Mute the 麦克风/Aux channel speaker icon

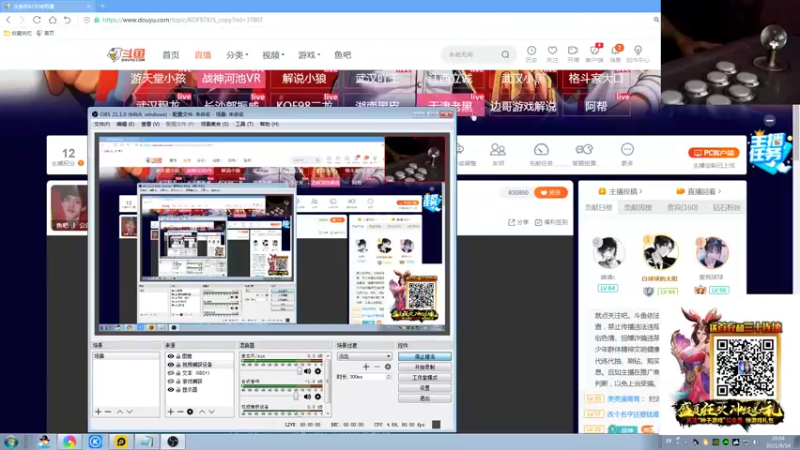307,371
